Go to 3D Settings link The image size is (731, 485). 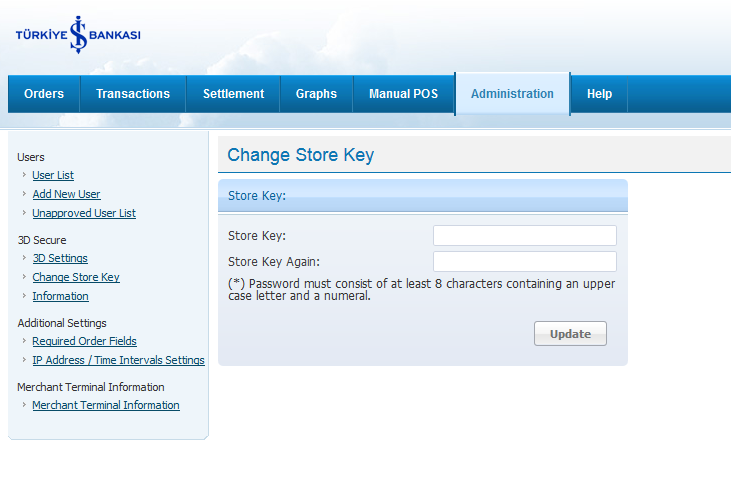60,258
